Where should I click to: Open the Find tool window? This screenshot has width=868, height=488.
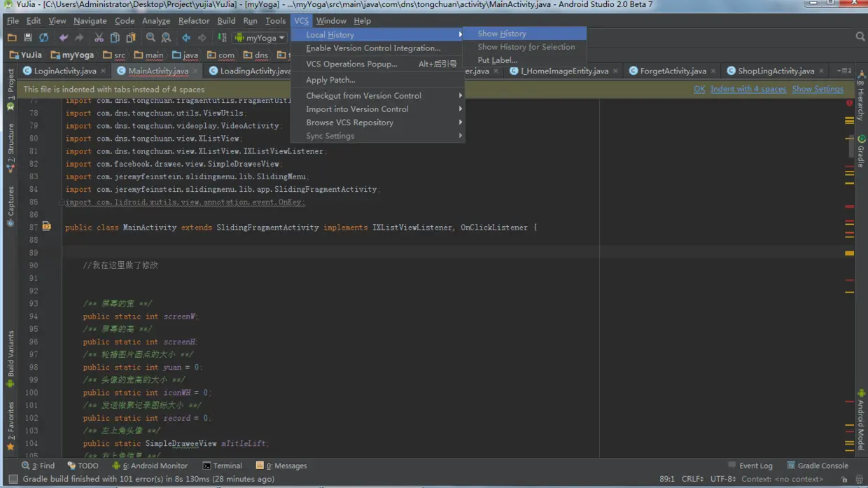coord(38,466)
